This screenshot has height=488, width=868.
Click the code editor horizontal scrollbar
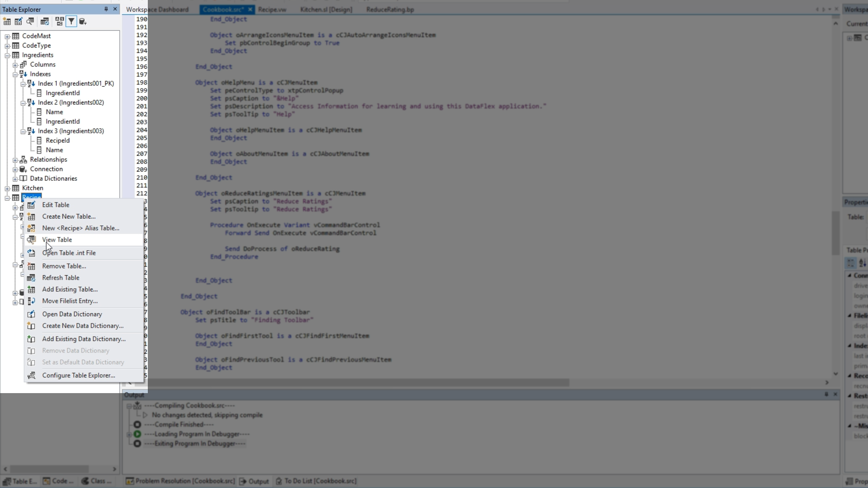357,383
